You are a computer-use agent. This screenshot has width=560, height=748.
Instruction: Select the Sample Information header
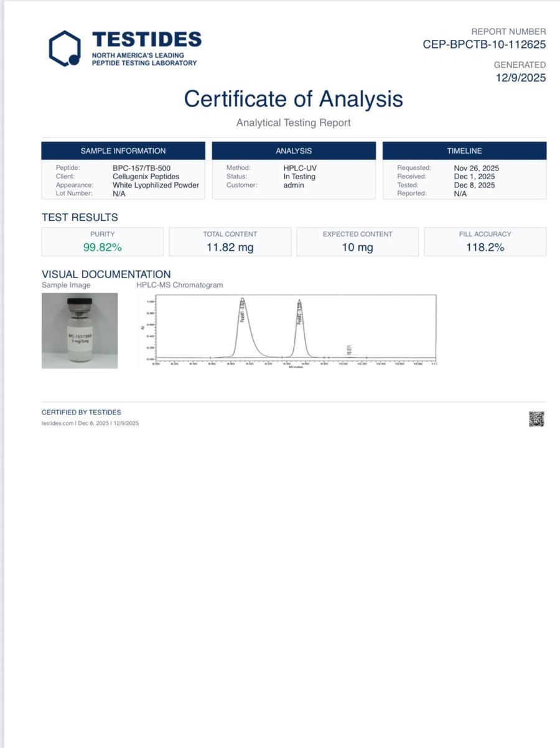[x=123, y=151]
